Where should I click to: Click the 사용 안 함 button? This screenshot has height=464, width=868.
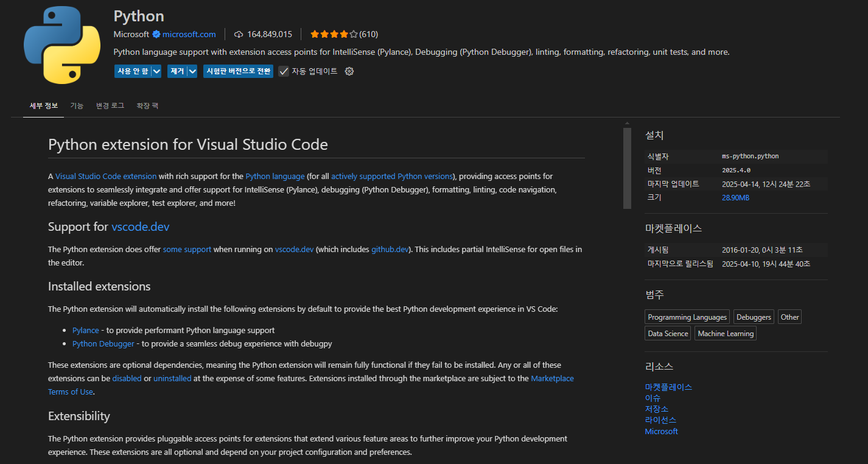pyautogui.click(x=133, y=71)
